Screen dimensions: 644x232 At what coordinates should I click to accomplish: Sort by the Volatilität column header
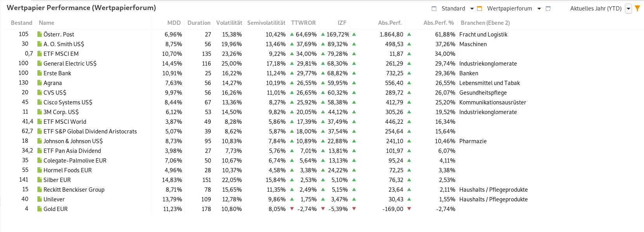[229, 23]
